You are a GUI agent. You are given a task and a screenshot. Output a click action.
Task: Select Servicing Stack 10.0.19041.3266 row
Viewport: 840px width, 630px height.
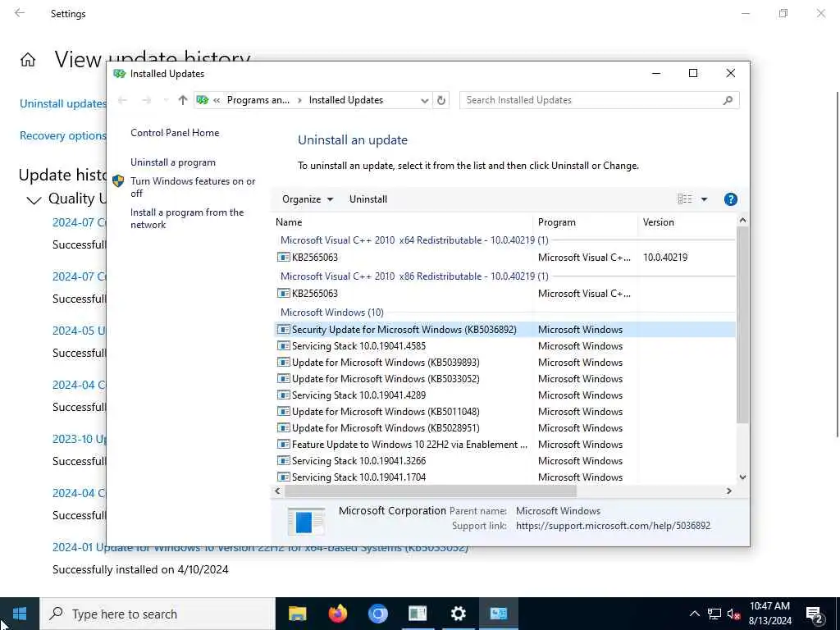(504, 461)
